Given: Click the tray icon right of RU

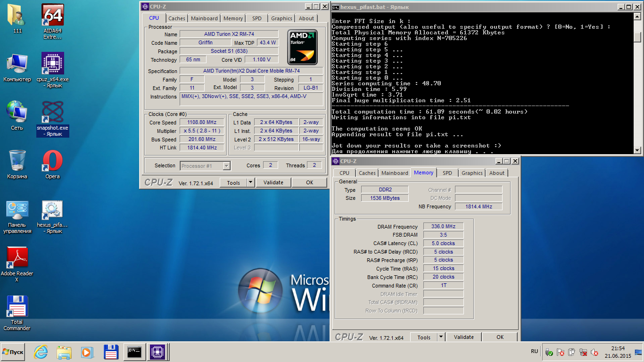Looking at the screenshot, I should [549, 352].
